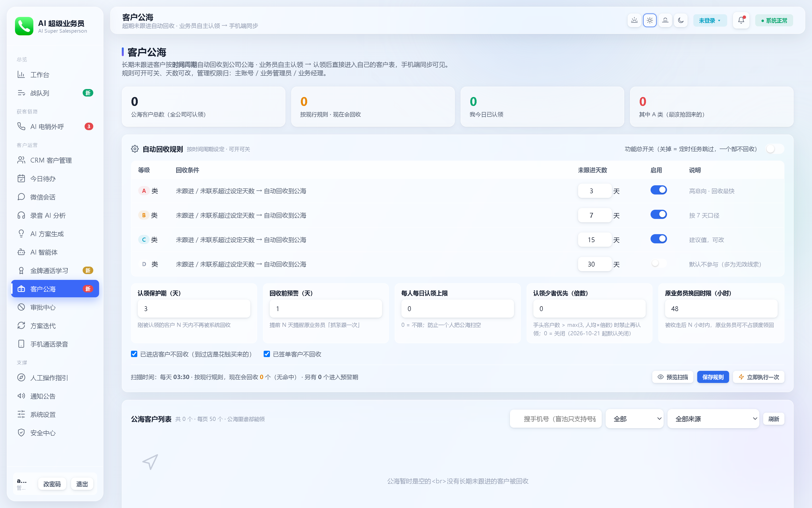Click the AI 方案生成 lightbulb icon
Screen dimensions: 812x508
point(21,233)
